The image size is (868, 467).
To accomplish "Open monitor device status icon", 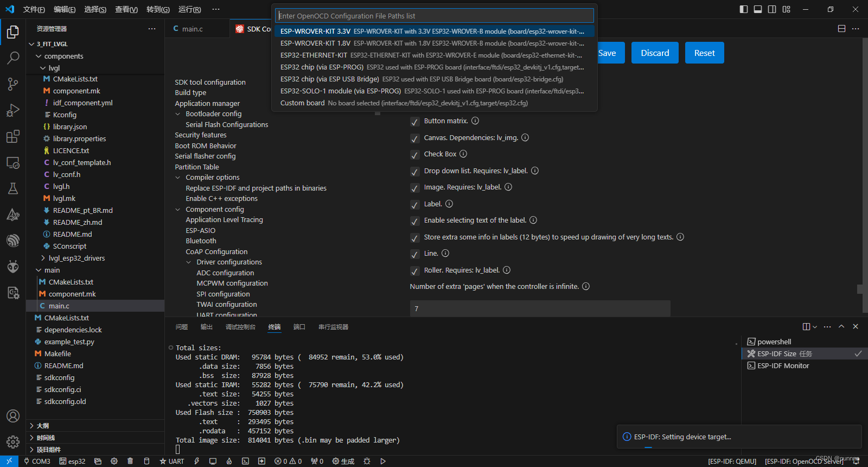I will click(x=213, y=461).
